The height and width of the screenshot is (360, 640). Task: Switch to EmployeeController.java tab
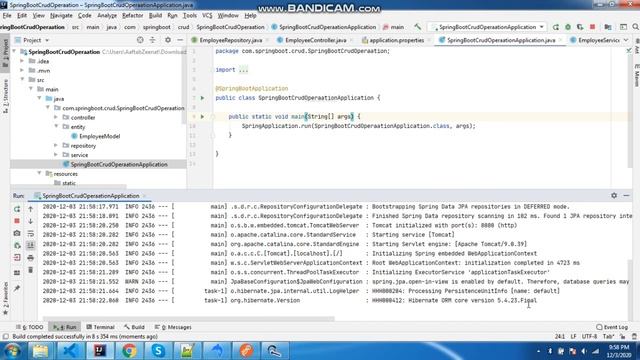[x=316, y=40]
